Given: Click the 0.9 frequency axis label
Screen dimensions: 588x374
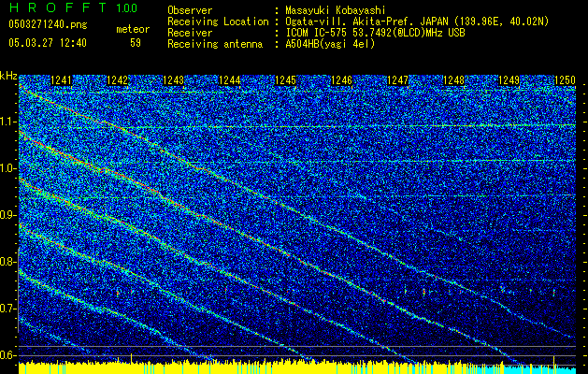Looking at the screenshot, I should [8, 215].
